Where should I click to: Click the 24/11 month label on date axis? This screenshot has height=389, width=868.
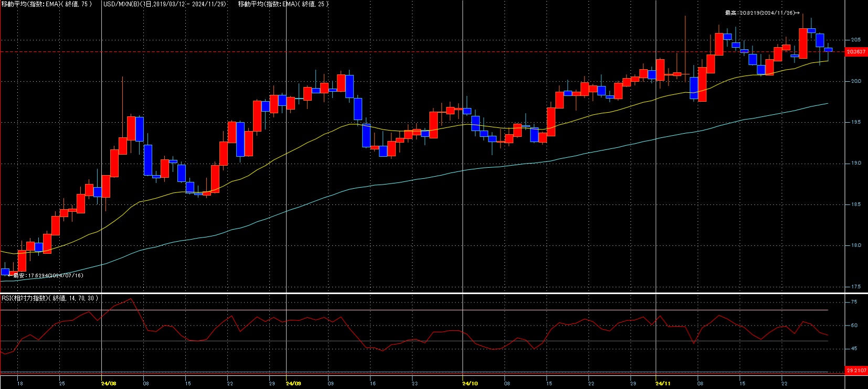coord(663,384)
